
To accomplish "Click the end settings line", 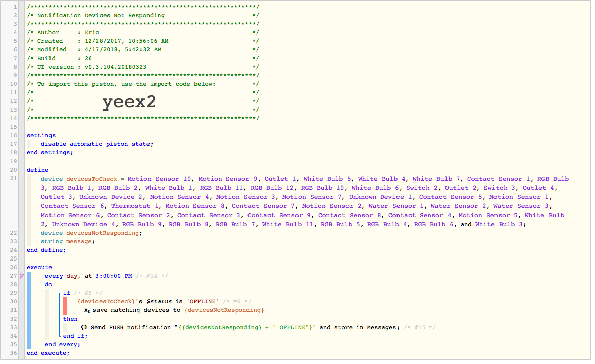I will tap(49, 153).
